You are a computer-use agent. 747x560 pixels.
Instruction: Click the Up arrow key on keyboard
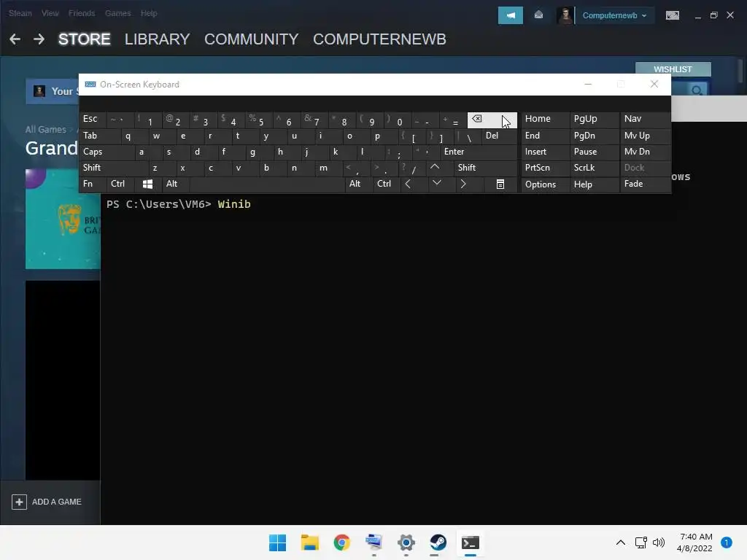click(x=435, y=167)
